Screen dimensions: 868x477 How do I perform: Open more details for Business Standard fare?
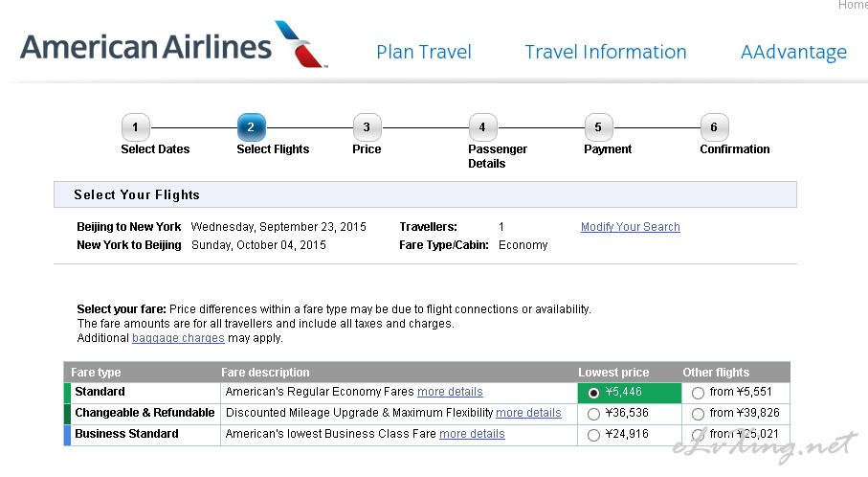pyautogui.click(x=472, y=434)
